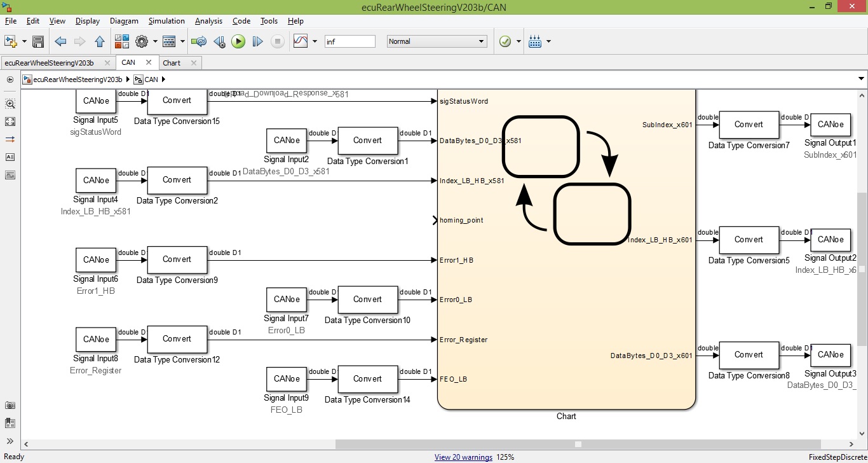
Task: Click the simulation stop time field
Action: coord(349,41)
